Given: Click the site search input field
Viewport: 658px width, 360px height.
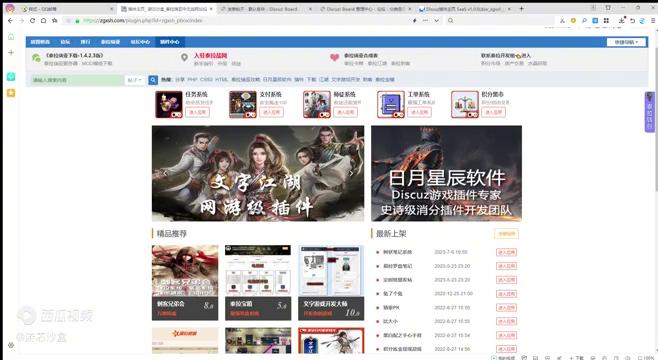Looking at the screenshot, I should pos(77,80).
